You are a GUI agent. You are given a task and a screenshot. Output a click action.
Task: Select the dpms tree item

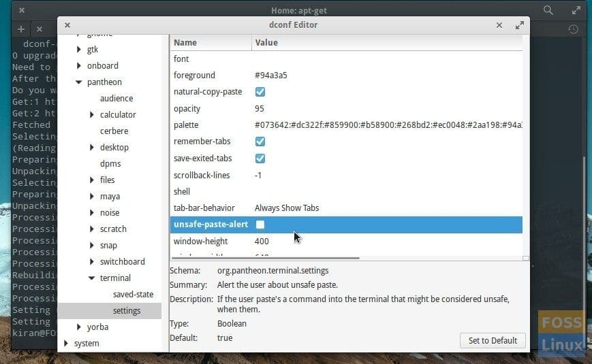(x=110, y=164)
